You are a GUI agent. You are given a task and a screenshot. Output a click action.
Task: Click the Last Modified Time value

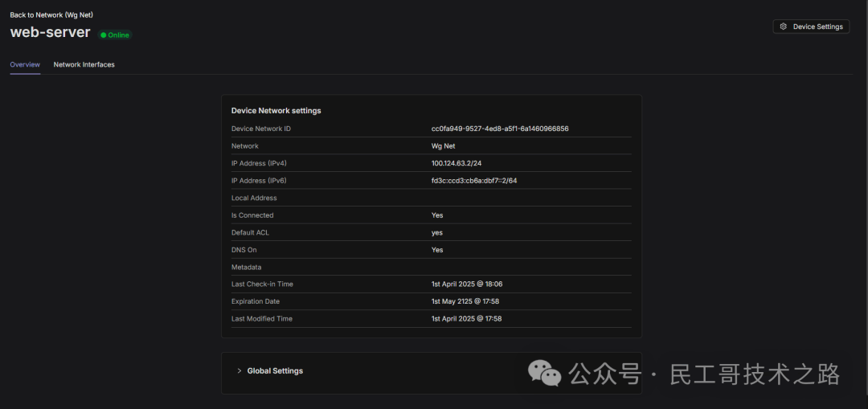click(x=466, y=319)
